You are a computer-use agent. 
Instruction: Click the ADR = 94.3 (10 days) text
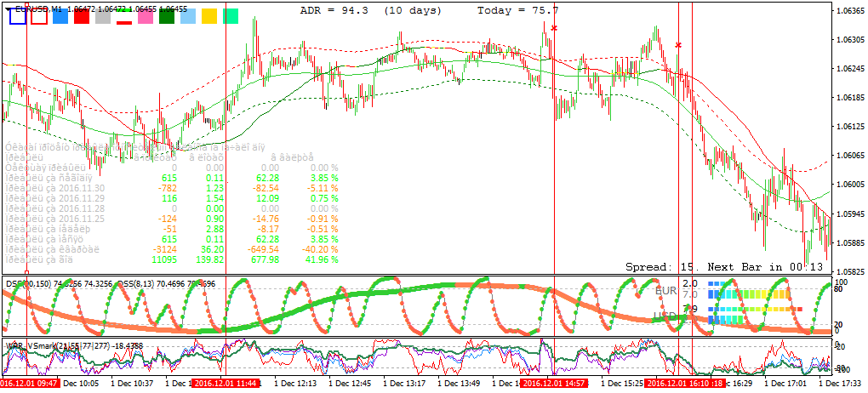point(371,10)
